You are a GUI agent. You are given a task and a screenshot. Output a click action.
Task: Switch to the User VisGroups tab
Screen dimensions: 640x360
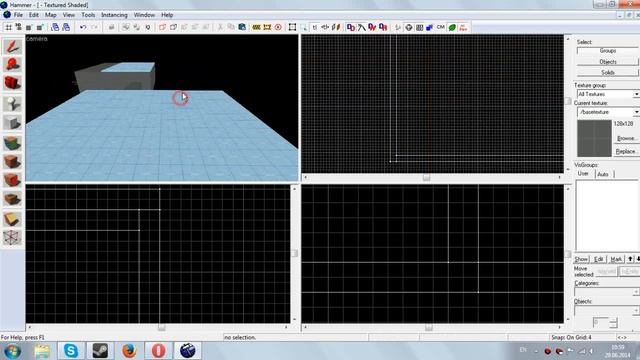tap(583, 174)
